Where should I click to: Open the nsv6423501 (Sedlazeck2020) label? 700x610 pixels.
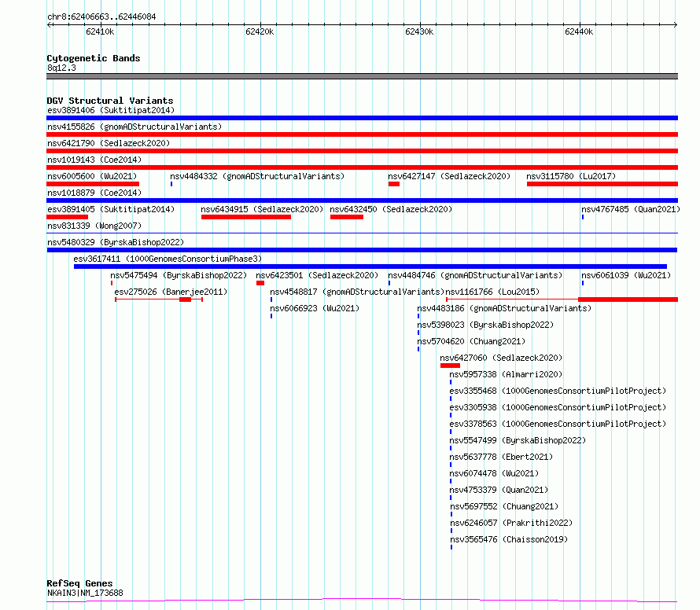(x=317, y=275)
